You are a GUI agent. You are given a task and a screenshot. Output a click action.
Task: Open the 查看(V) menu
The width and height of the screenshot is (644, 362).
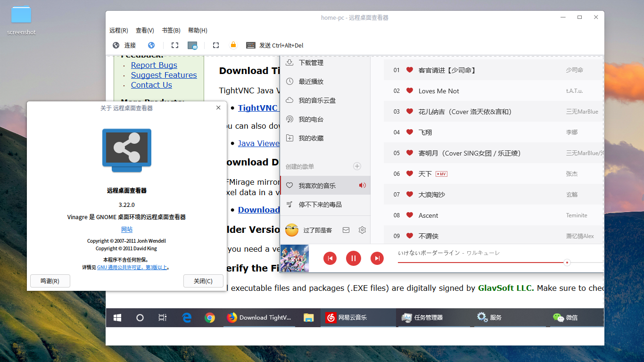pyautogui.click(x=144, y=30)
